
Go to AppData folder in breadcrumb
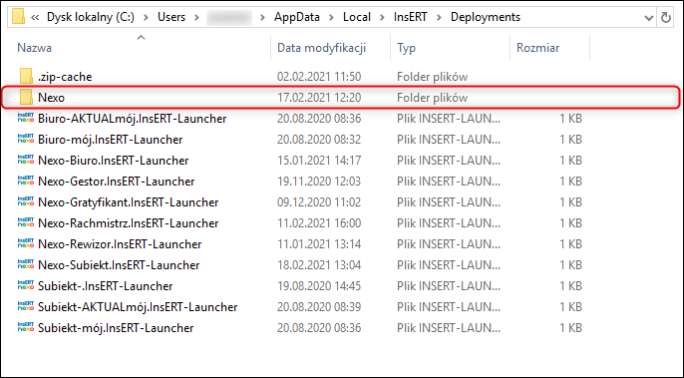click(x=297, y=17)
